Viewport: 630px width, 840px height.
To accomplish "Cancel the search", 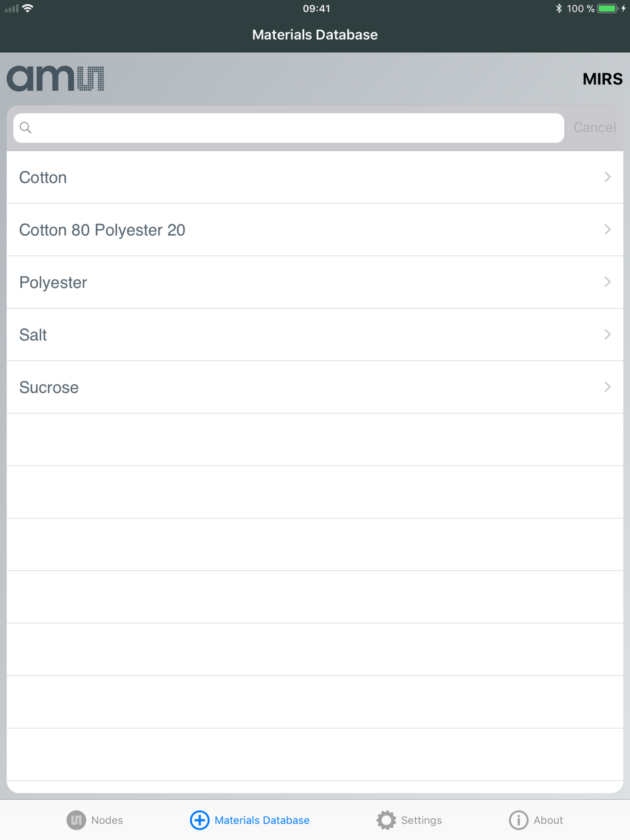I will 595,127.
